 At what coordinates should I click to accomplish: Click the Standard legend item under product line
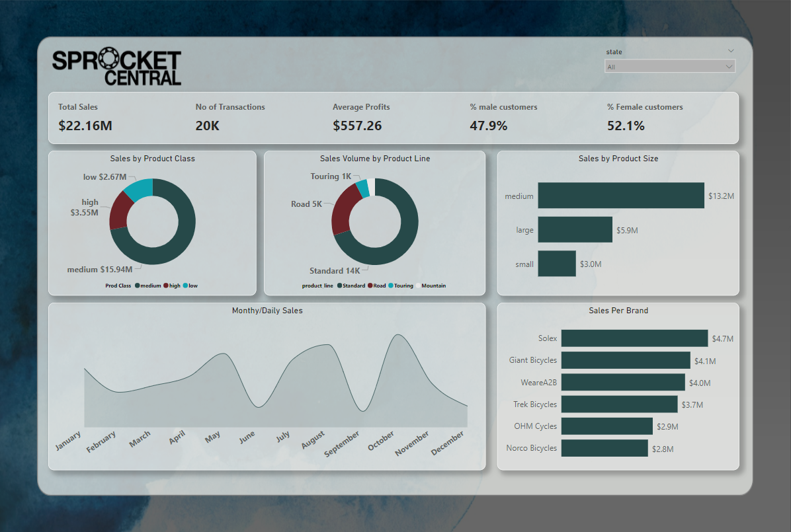pos(351,286)
